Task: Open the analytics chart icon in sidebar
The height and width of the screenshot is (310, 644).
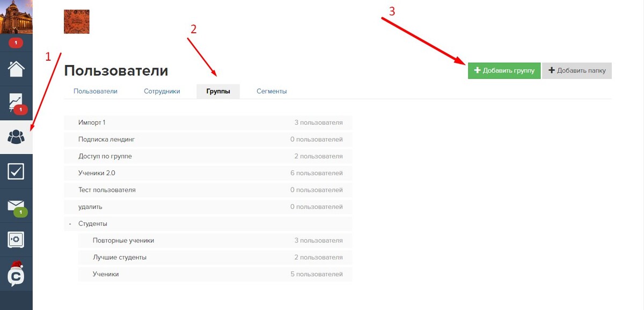Action: pos(16,103)
